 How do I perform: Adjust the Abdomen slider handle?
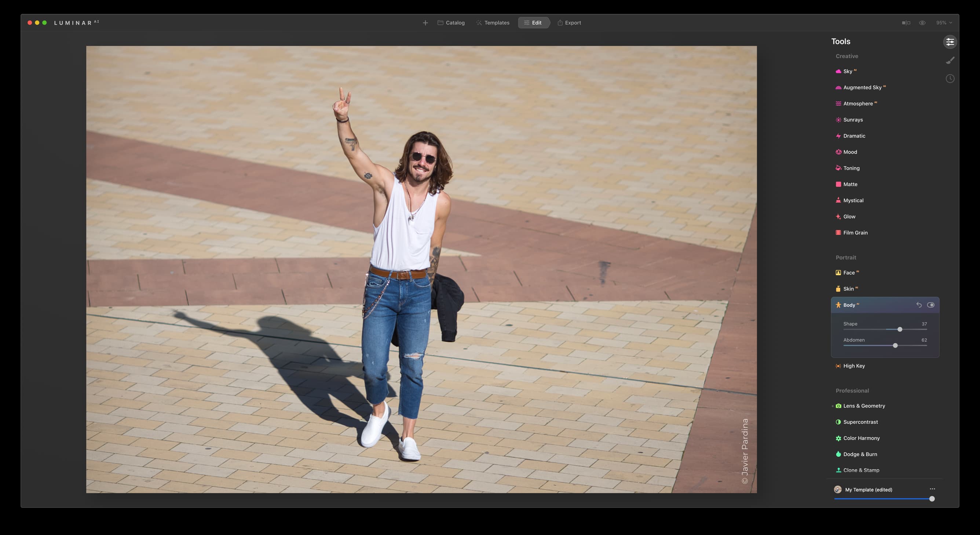click(x=895, y=346)
